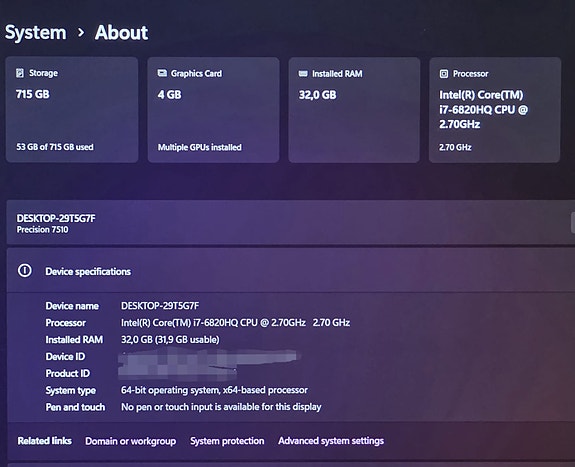Select "64-bit operating system" system type value
The width and height of the screenshot is (575, 467).
tap(214, 390)
